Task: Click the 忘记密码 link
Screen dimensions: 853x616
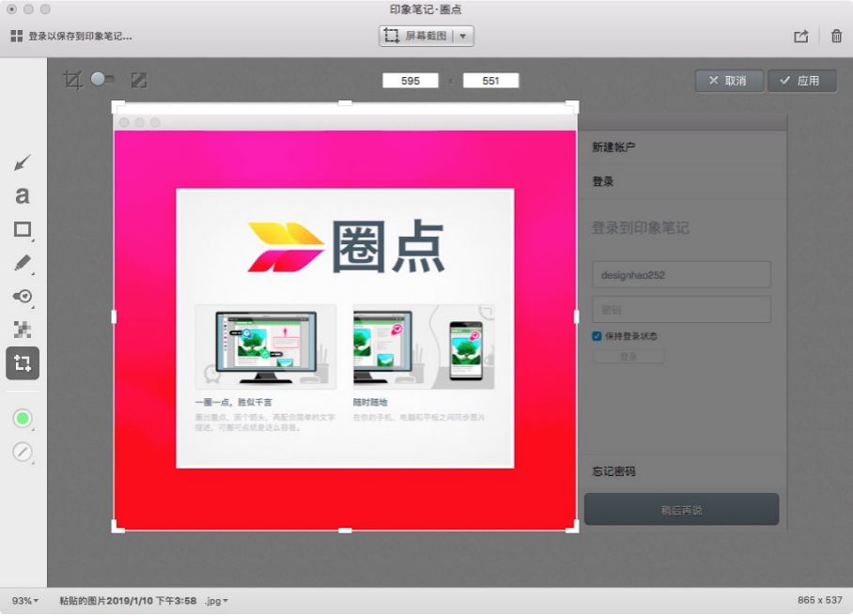Action: coord(613,471)
